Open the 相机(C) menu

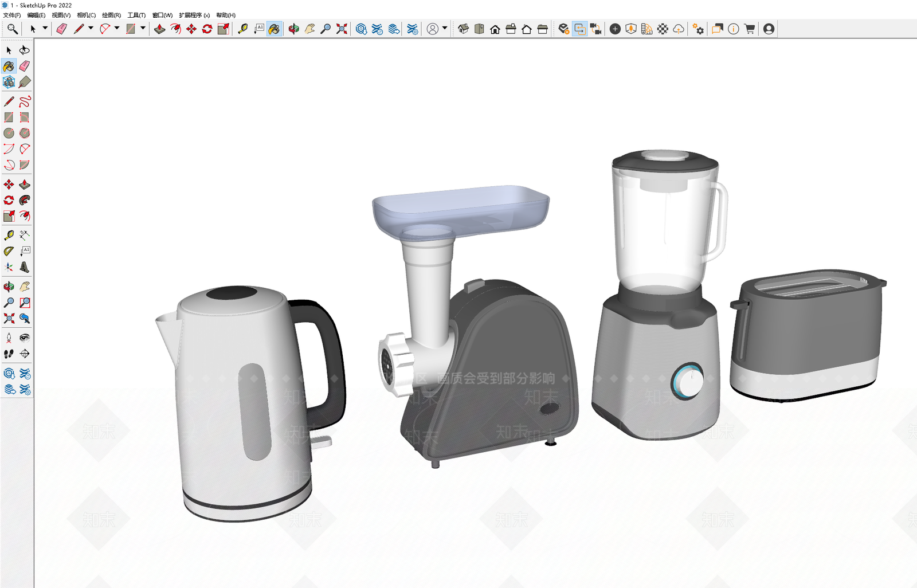87,15
